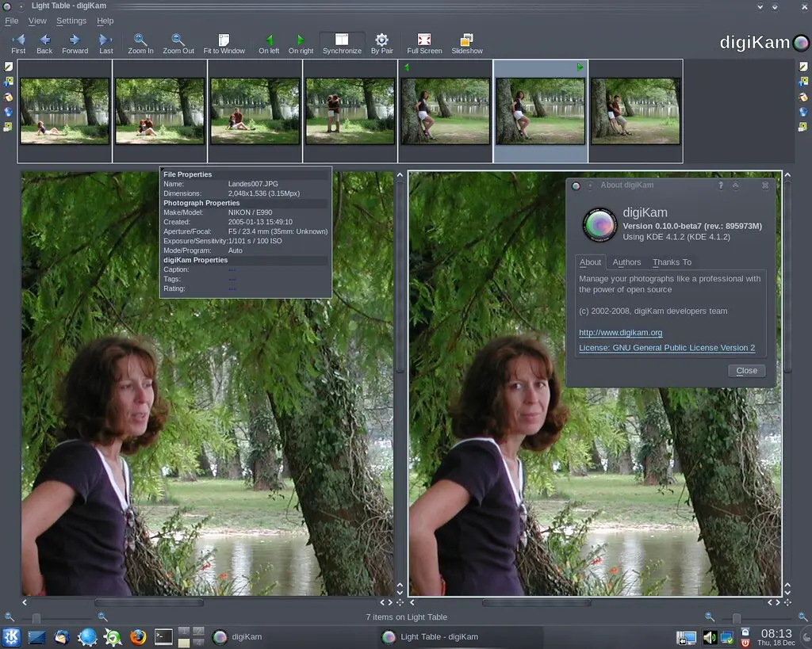Jump to the Last image
Image resolution: width=812 pixels, height=649 pixels.
pyautogui.click(x=105, y=41)
